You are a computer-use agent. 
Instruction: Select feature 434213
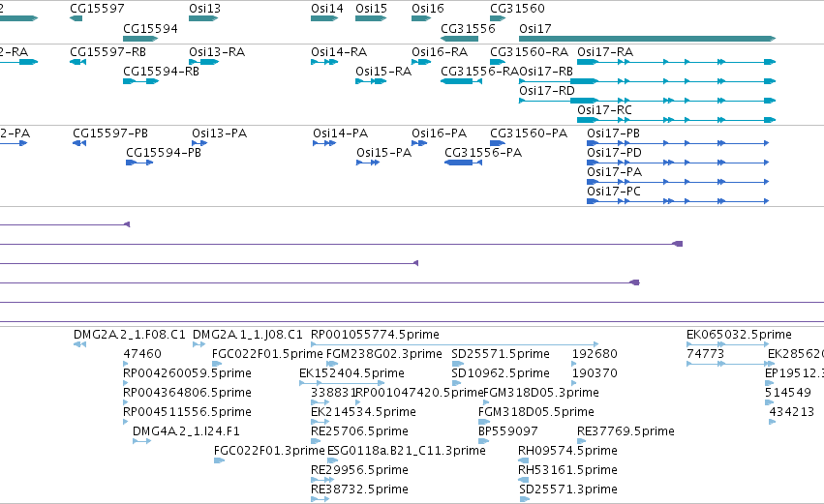[x=791, y=412]
